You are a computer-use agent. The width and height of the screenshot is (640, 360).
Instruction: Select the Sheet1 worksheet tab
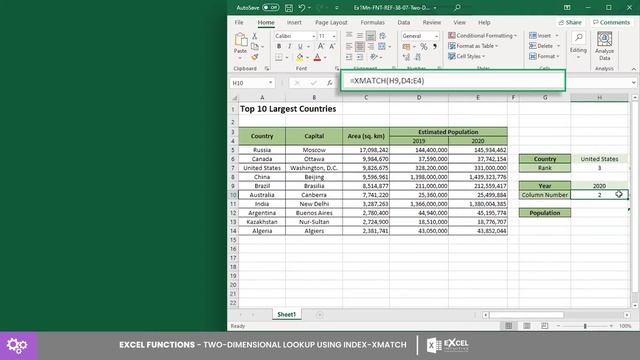click(x=287, y=314)
